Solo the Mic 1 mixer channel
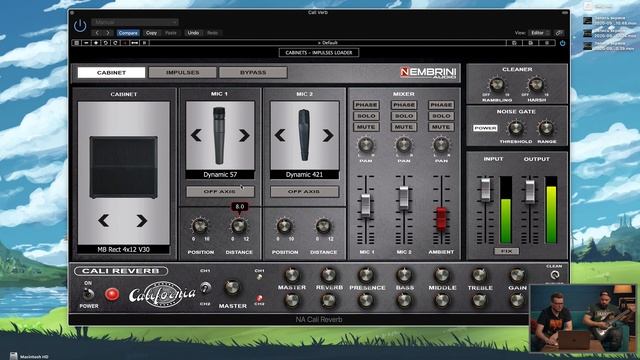 [366, 116]
